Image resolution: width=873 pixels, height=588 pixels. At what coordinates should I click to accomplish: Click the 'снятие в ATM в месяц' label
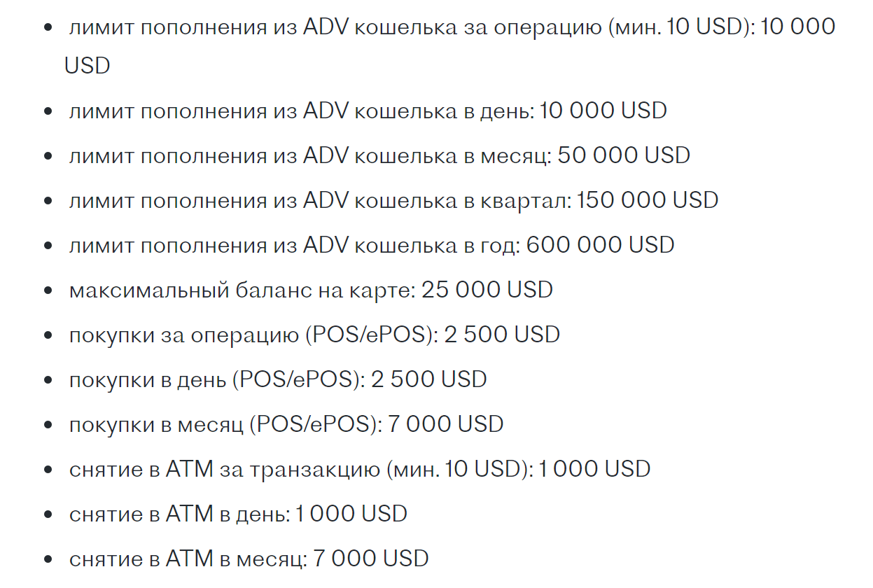tap(188, 559)
